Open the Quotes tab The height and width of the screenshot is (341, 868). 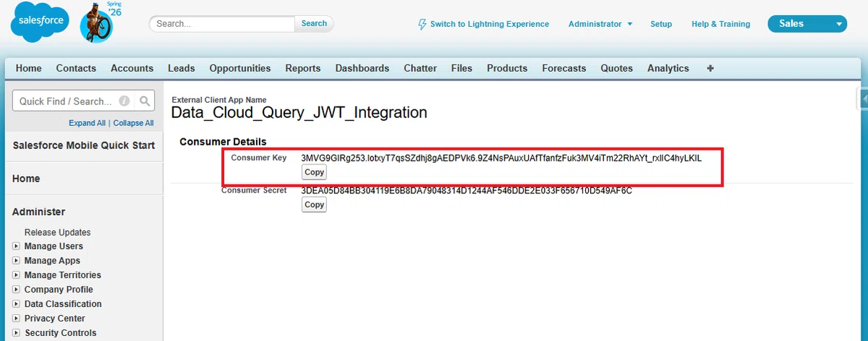[x=617, y=68]
